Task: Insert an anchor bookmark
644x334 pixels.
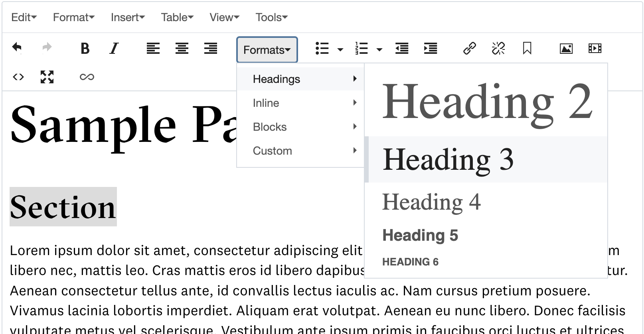Action: coord(527,49)
